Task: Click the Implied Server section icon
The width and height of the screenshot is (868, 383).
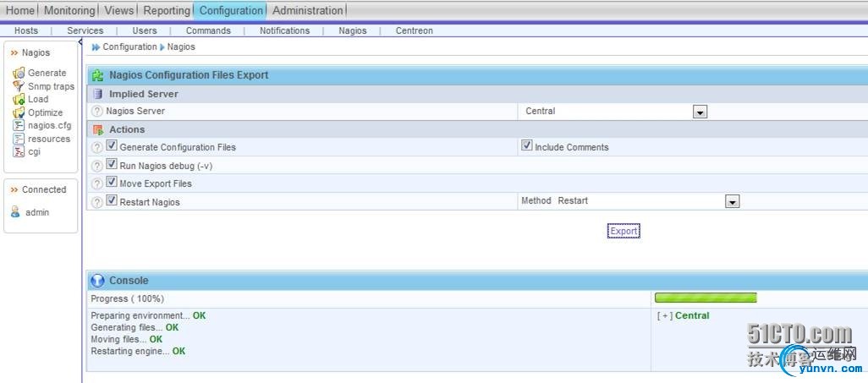Action: click(x=98, y=94)
